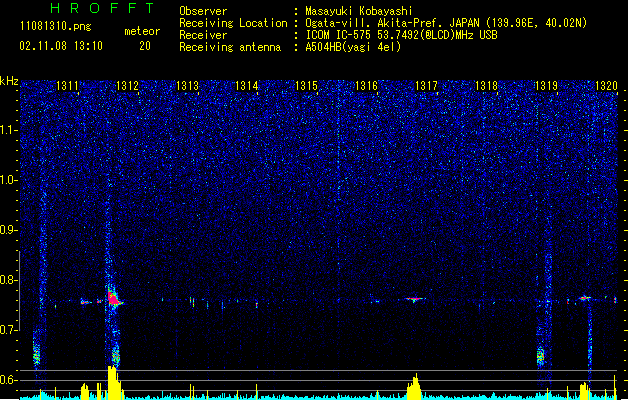Click the meteor echo streak near 1317
The height and width of the screenshot is (400, 629).
coord(414,299)
